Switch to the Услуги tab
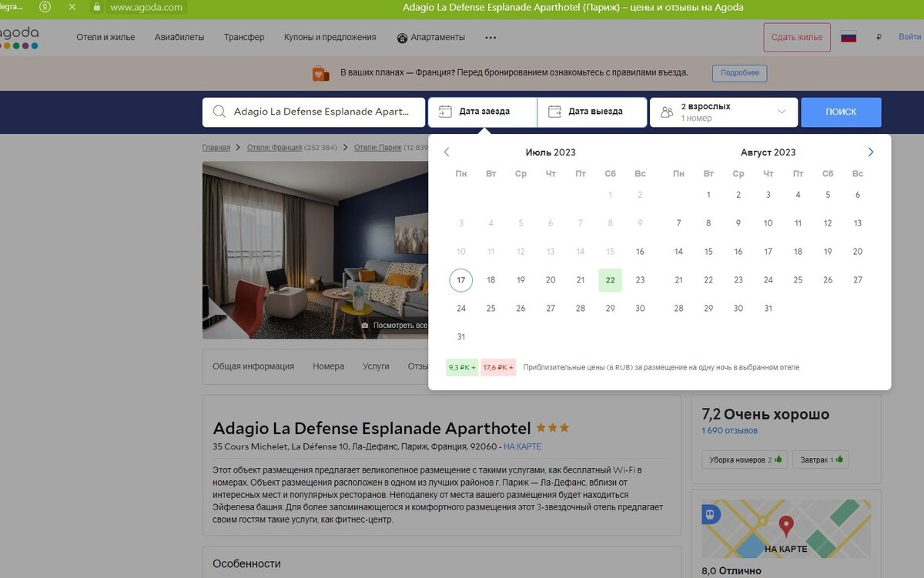Viewport: 924px width, 578px height. (x=376, y=366)
